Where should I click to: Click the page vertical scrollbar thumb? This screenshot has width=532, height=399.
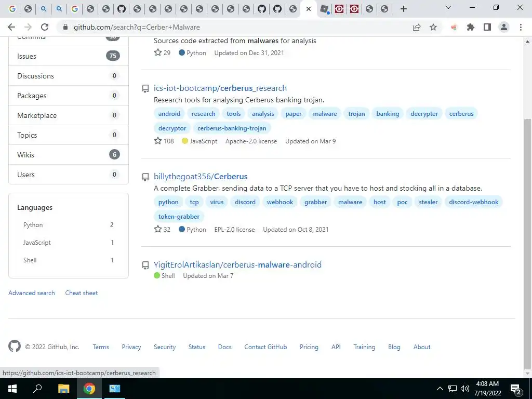point(527,244)
